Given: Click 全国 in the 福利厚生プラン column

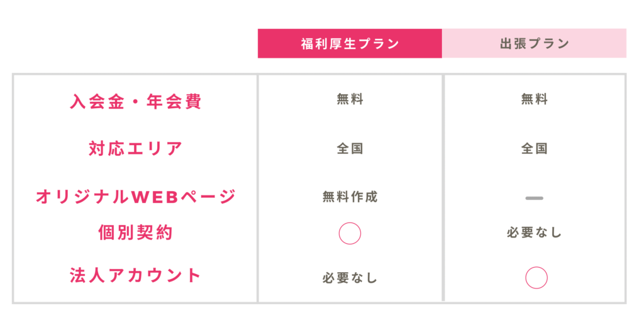Looking at the screenshot, I should (x=350, y=149).
